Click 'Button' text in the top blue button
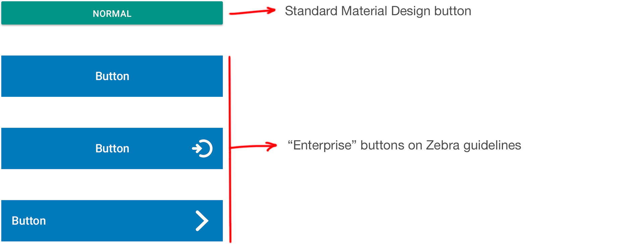 (112, 76)
